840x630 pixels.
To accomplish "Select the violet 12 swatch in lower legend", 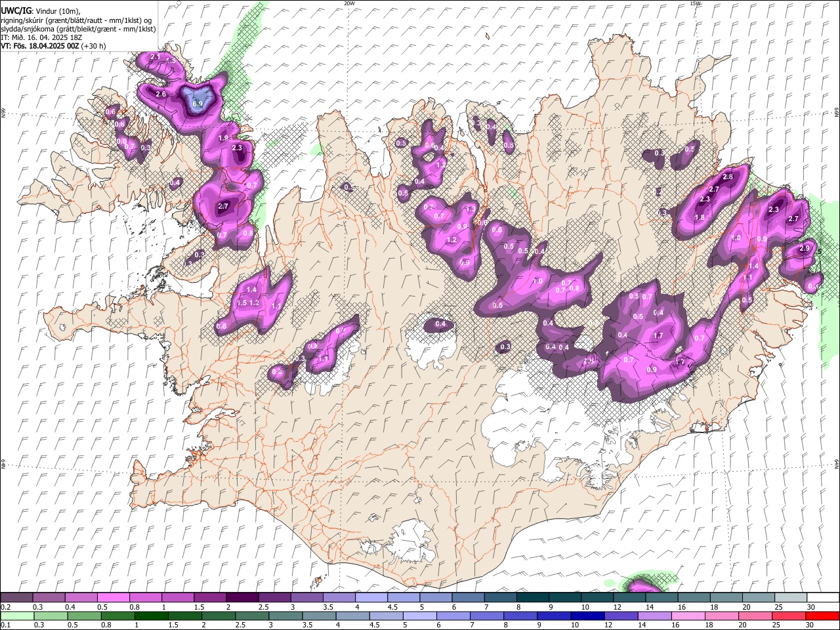I will point(621,616).
